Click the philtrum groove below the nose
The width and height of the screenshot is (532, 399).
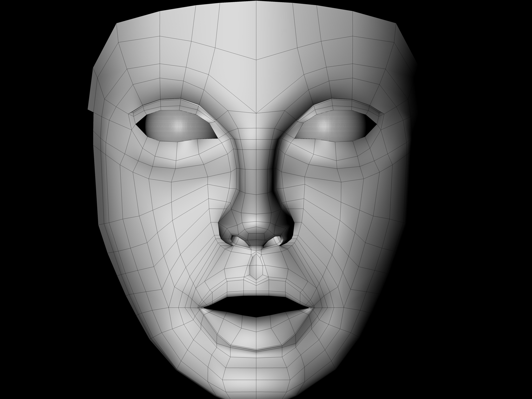[257, 268]
